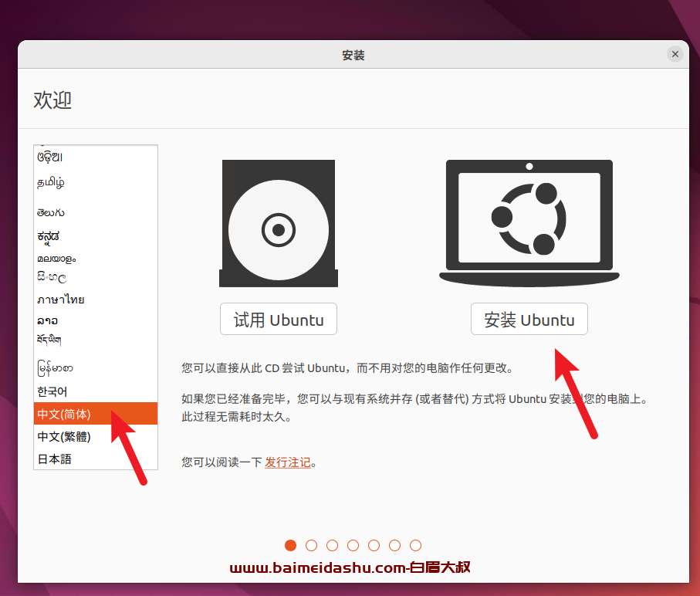Screen dimensions: 700x596
Task: Select the Burmese language entry above 한국어
Action: pos(96,368)
